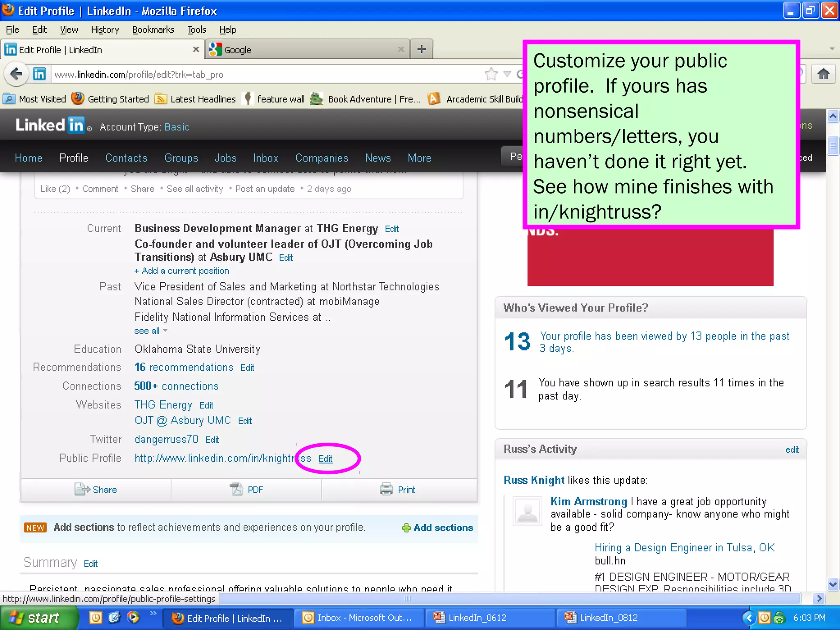The image size is (840, 630).
Task: Open the Bookmarks menu
Action: point(153,30)
